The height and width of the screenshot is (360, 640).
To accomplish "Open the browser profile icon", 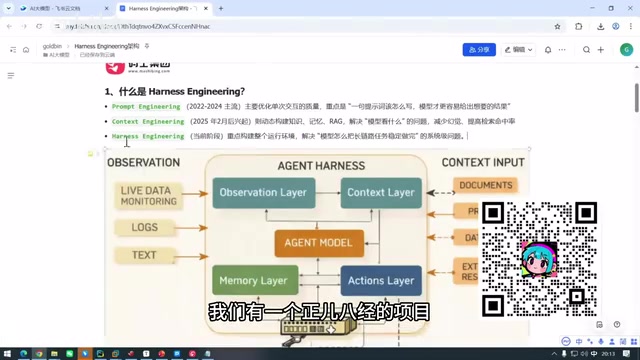I will [x=616, y=27].
